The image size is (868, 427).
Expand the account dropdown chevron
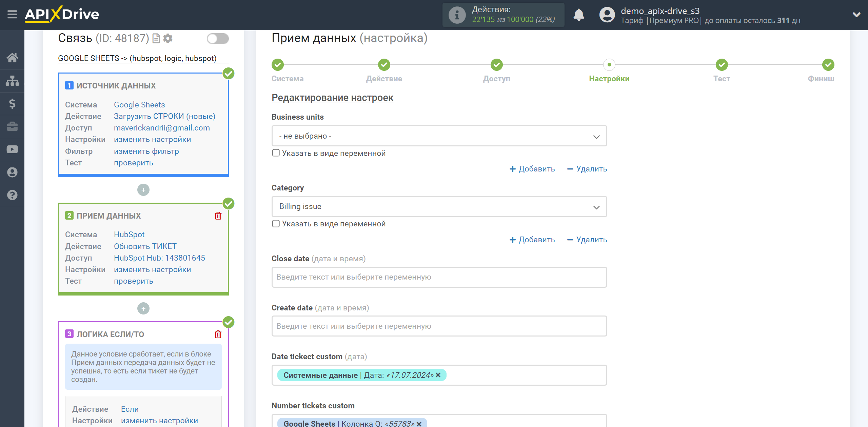[x=856, y=15]
